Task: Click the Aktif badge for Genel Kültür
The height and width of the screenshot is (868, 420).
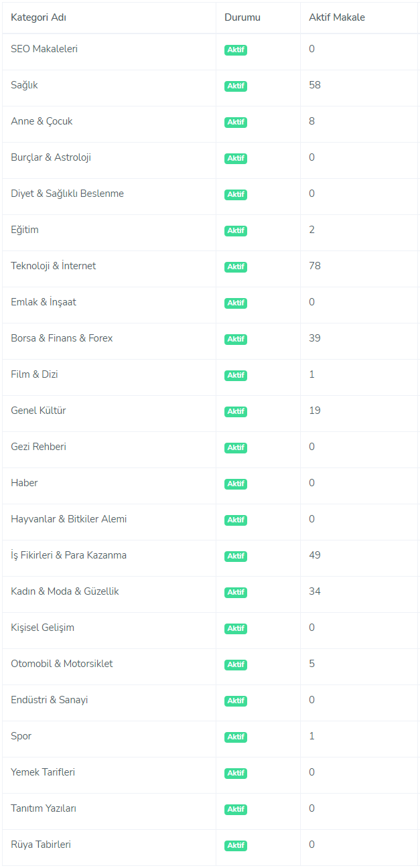Action: pos(236,411)
